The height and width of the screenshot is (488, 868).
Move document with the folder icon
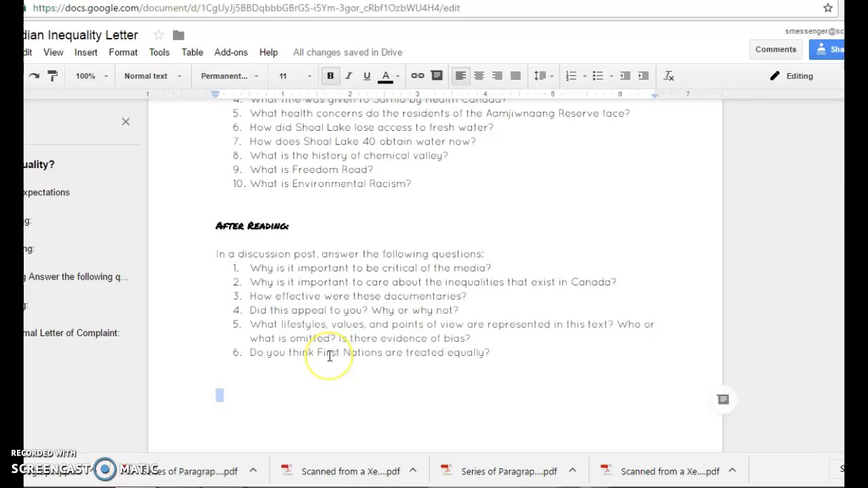coord(178,35)
